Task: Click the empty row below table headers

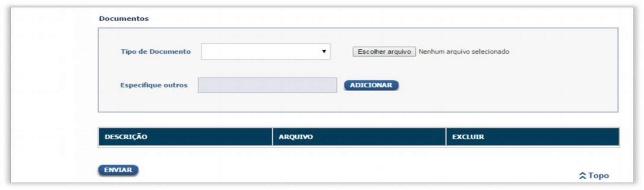Action: (359, 147)
